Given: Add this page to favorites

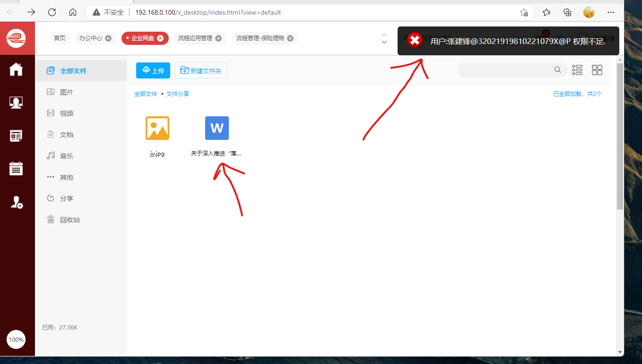Looking at the screenshot, I should pos(524,12).
